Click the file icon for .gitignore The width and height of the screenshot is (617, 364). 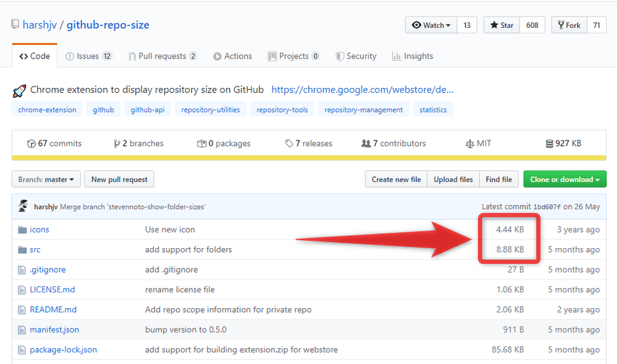tap(22, 270)
